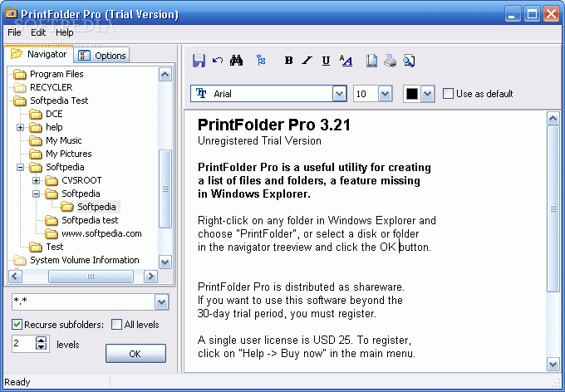Select the Test folder in tree
The height and width of the screenshot is (392, 565).
click(x=55, y=247)
